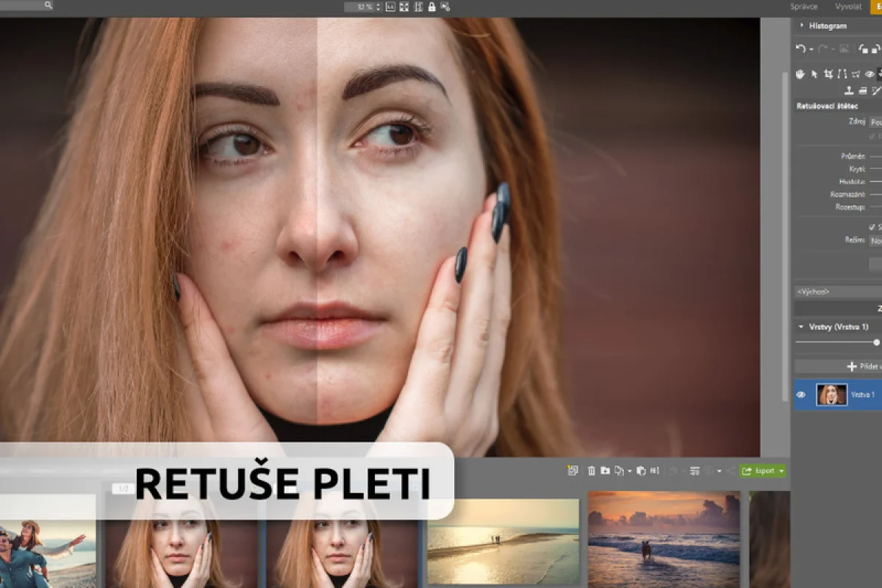The image size is (882, 588).
Task: Click the Hustota slider track
Action: (x=875, y=182)
